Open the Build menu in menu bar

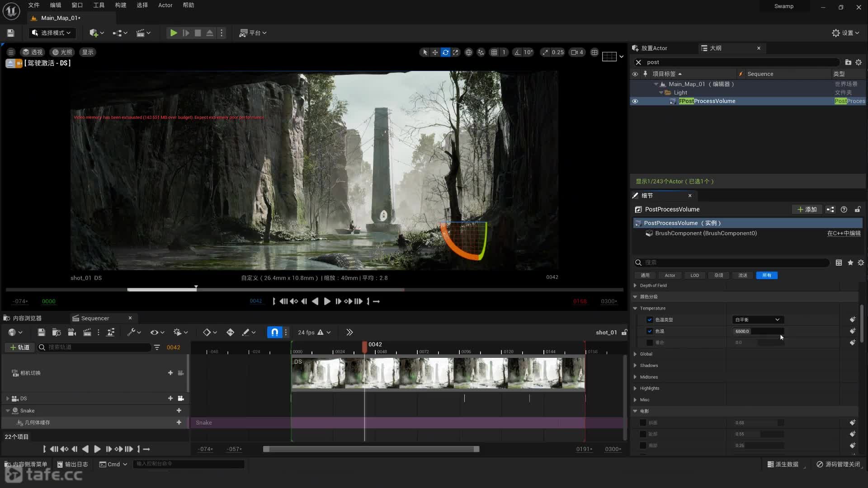tap(120, 5)
